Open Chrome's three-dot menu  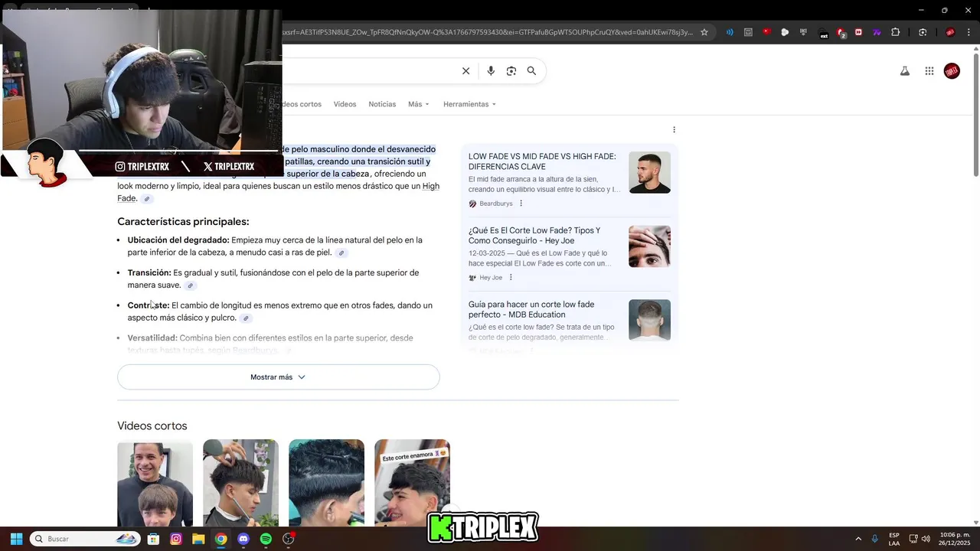coord(970,32)
